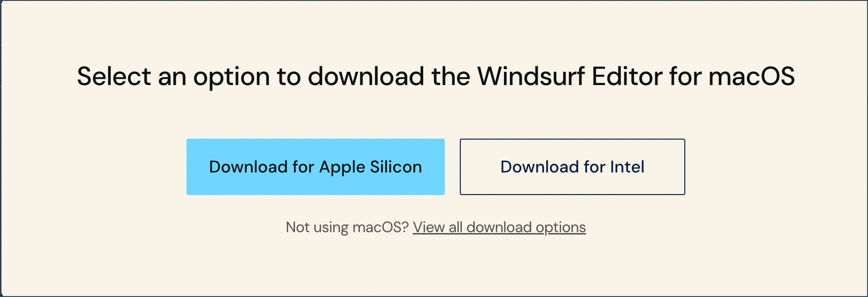The width and height of the screenshot is (868, 297).
Task: Click the word "macOS" in the heading
Action: (752, 76)
